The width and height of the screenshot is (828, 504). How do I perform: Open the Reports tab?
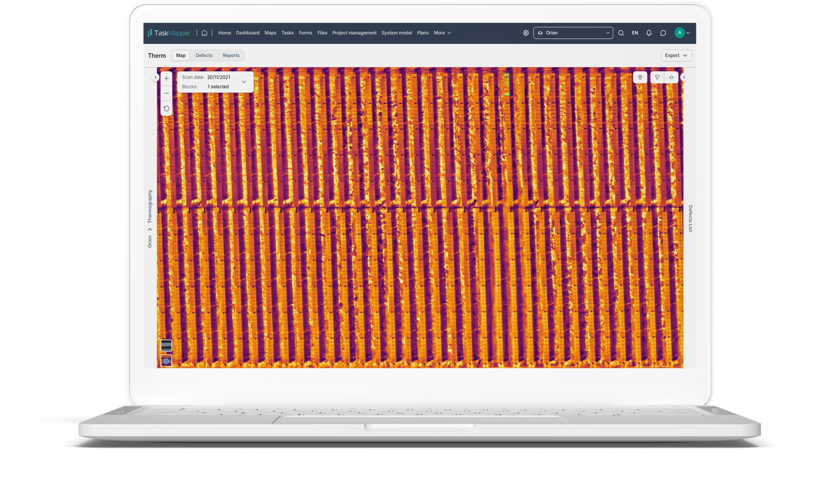(231, 56)
